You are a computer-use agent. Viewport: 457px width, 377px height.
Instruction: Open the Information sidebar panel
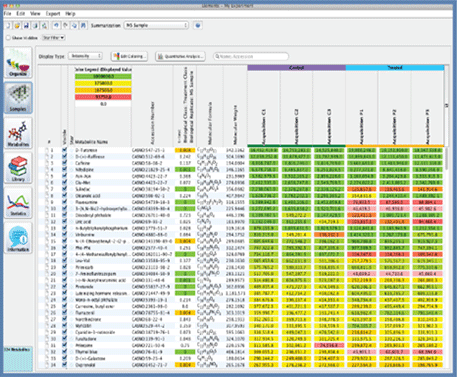coord(18,238)
